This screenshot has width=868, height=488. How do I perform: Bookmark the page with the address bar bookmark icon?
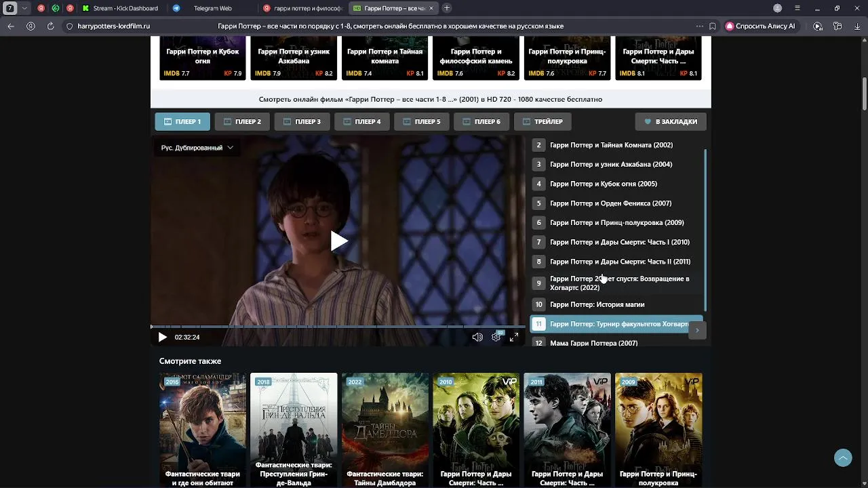pyautogui.click(x=713, y=26)
